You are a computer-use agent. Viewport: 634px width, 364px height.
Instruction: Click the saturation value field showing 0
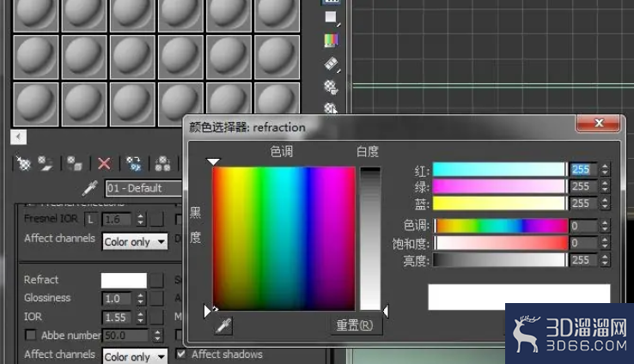click(x=583, y=243)
